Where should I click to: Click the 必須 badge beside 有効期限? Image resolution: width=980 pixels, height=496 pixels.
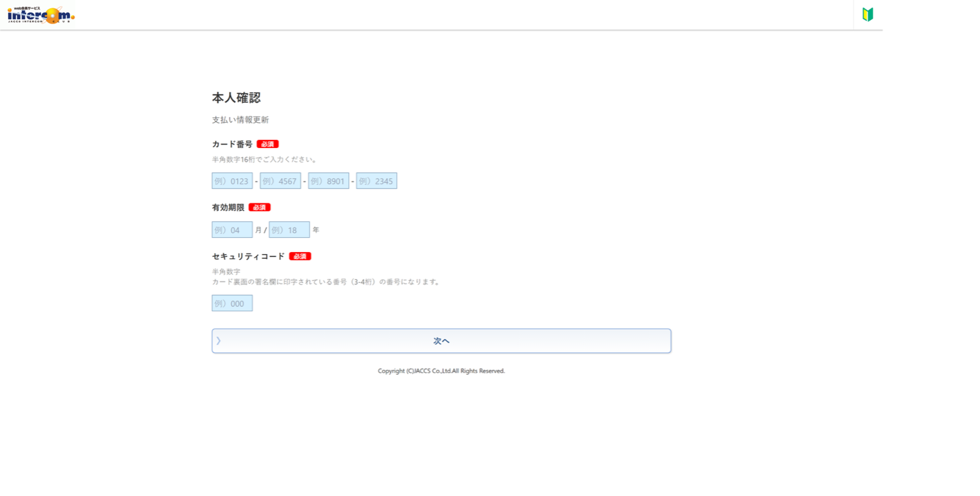coord(260,207)
